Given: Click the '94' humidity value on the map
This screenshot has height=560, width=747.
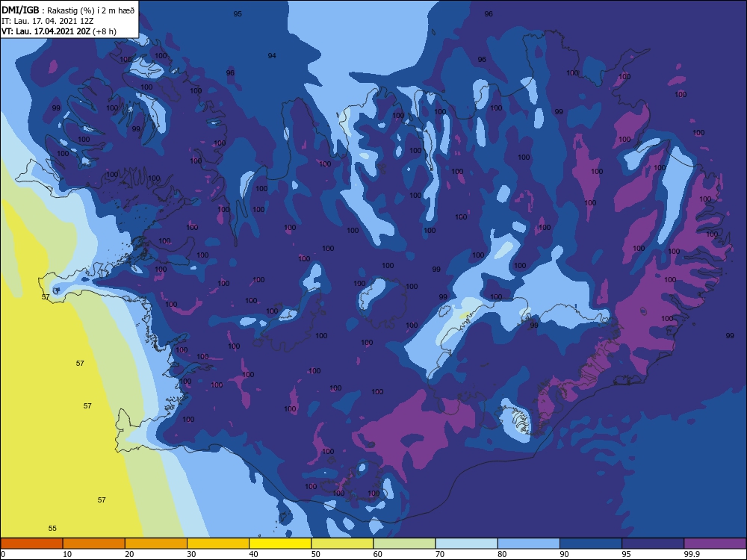Looking at the screenshot, I should tap(272, 56).
